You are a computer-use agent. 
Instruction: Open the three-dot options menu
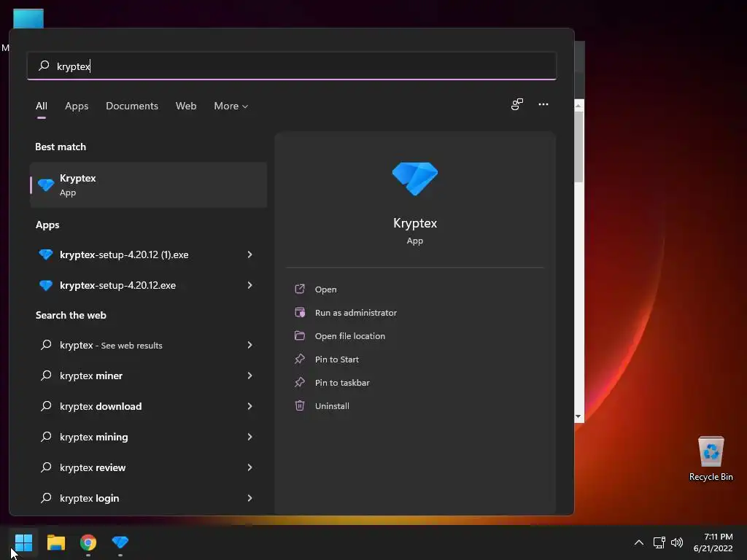[543, 104]
